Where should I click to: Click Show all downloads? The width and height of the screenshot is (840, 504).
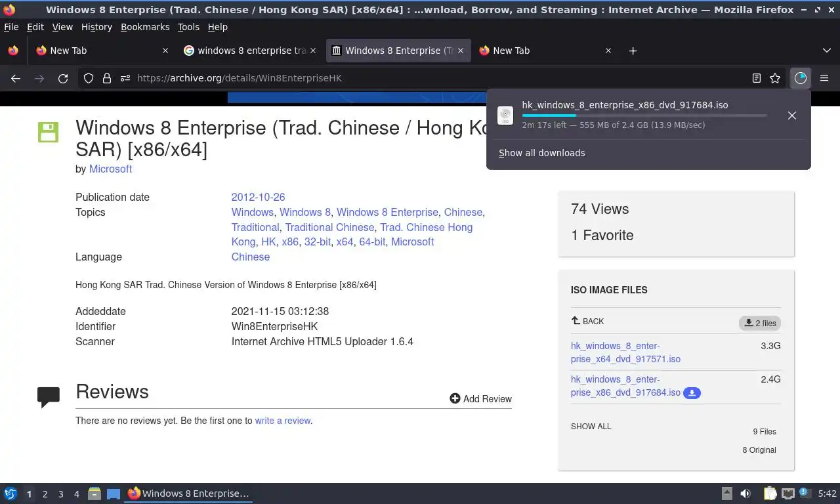pyautogui.click(x=541, y=153)
